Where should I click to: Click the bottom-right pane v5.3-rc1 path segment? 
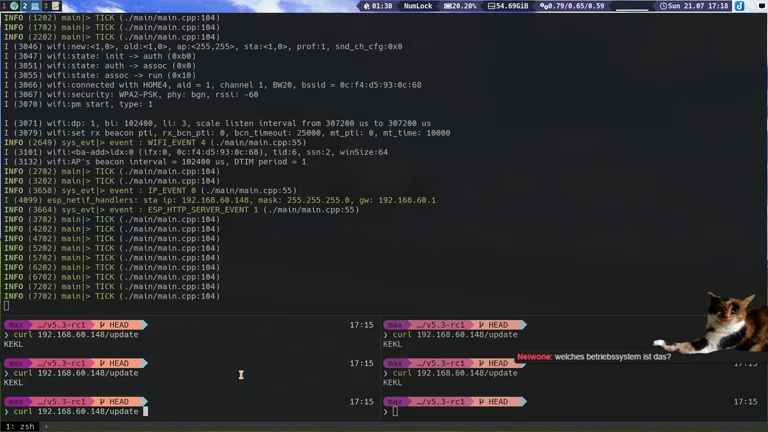click(x=442, y=401)
